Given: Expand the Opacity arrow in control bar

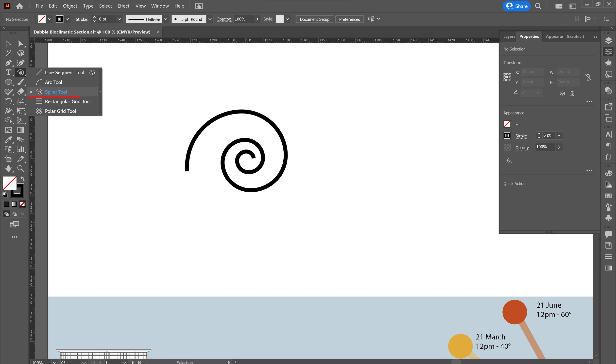Looking at the screenshot, I should pos(257,19).
